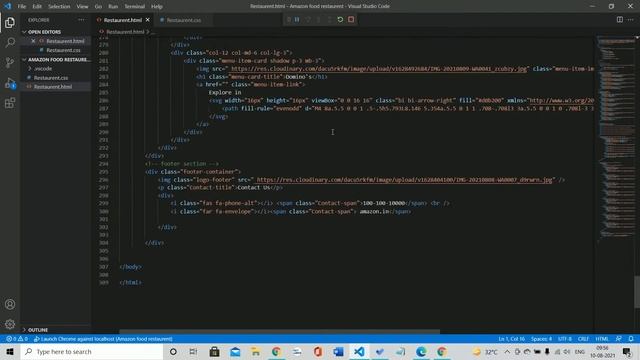Open the Run menu

[x=113, y=7]
